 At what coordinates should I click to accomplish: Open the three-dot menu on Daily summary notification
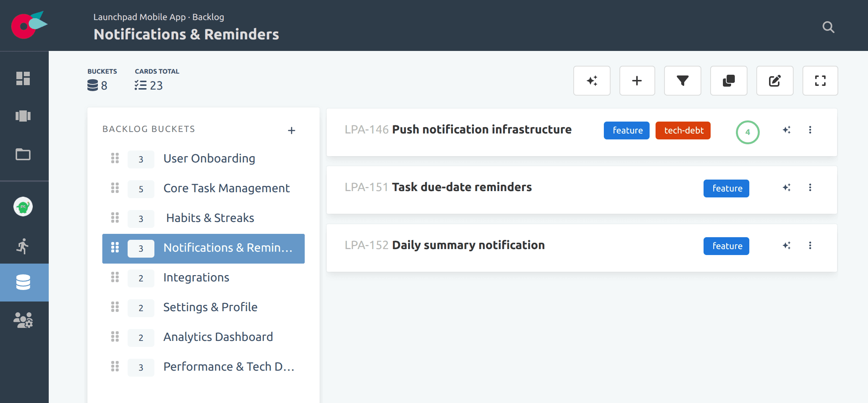click(810, 245)
